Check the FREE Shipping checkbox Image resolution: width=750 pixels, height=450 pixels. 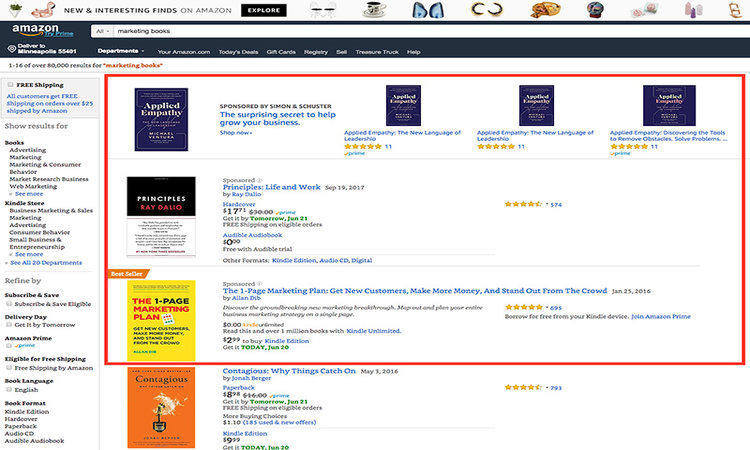tap(10, 85)
